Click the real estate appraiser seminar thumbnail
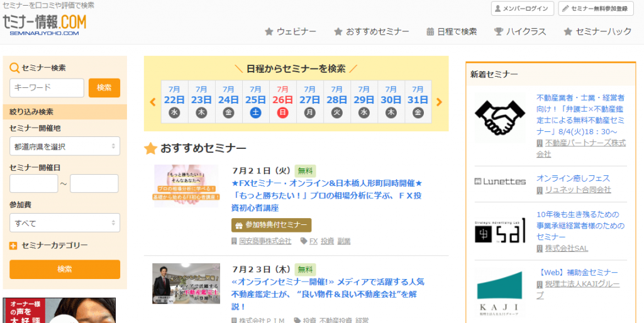This screenshot has width=644, height=323. click(186, 283)
